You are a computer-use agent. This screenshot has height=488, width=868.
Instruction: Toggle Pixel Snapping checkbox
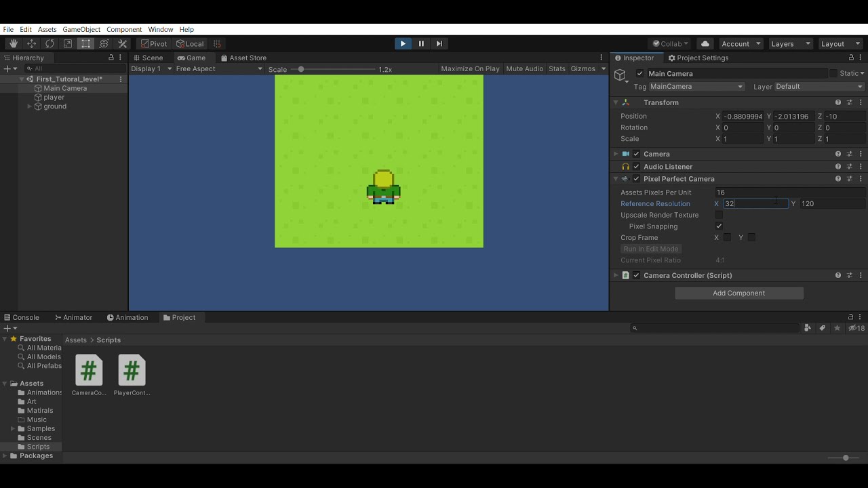point(719,226)
